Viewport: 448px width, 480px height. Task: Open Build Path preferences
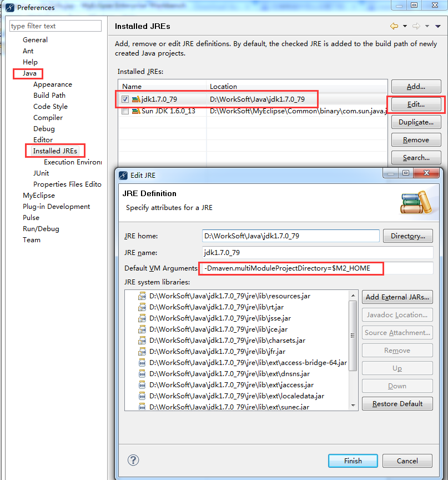[49, 95]
